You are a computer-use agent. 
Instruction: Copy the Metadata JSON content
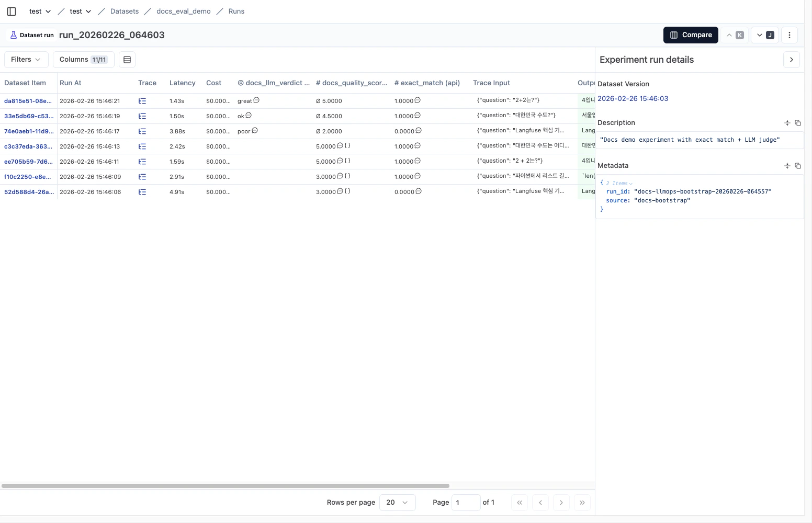tap(798, 166)
